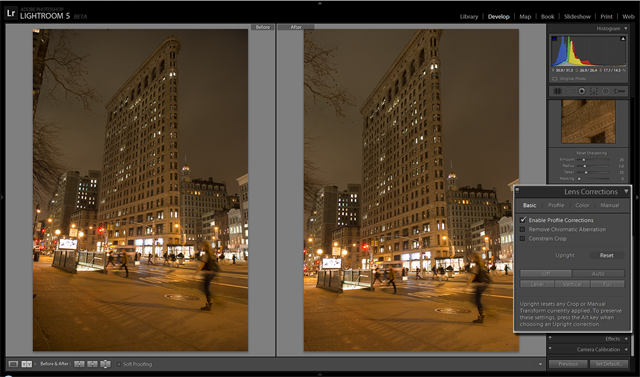Switch to Color lens corrections tab
640x377 pixels.
point(582,205)
